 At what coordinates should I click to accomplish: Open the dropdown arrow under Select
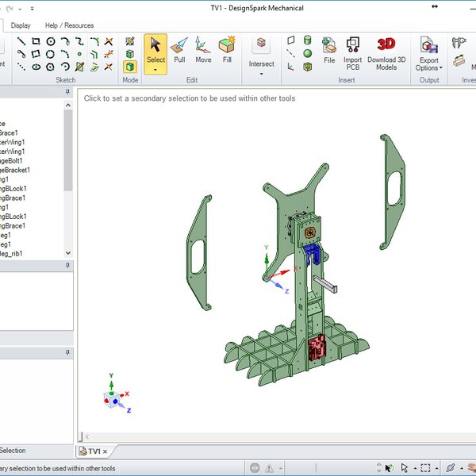click(155, 70)
